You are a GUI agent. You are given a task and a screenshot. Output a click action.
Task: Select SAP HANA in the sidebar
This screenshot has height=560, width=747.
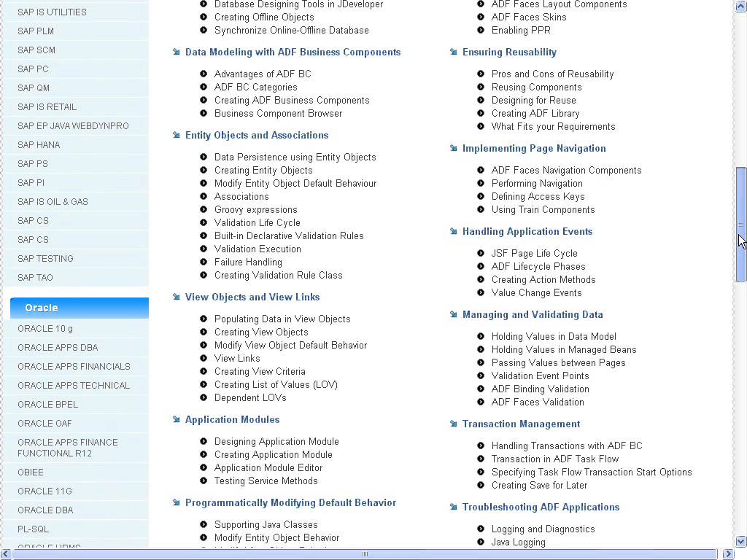click(39, 145)
